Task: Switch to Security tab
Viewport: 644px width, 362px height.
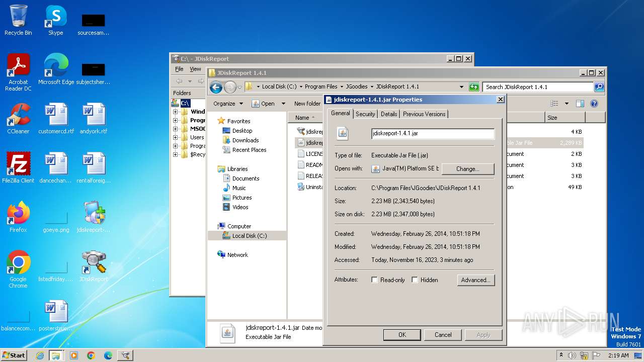Action: [365, 114]
